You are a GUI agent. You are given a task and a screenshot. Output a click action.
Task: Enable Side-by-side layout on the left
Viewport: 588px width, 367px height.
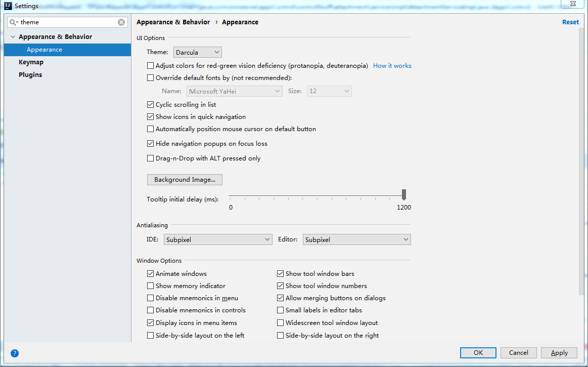click(150, 336)
